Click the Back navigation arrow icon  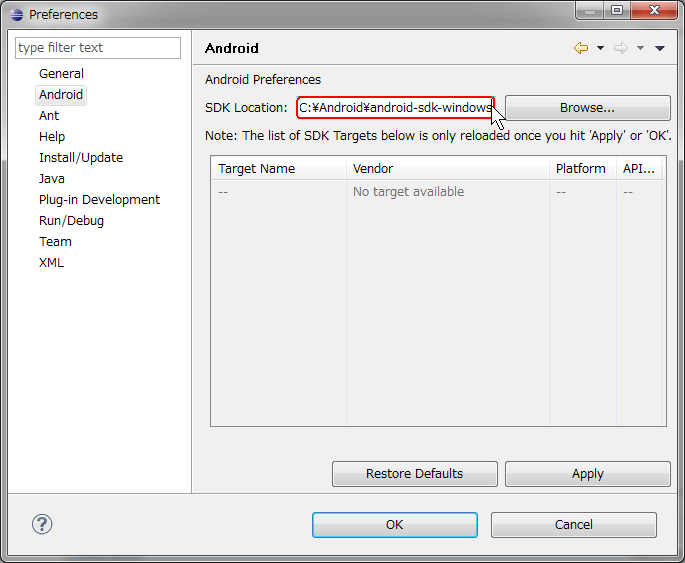pyautogui.click(x=581, y=48)
